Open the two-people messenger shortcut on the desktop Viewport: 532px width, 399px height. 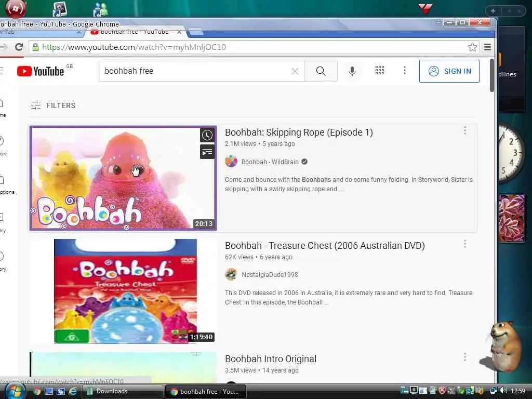(100, 9)
